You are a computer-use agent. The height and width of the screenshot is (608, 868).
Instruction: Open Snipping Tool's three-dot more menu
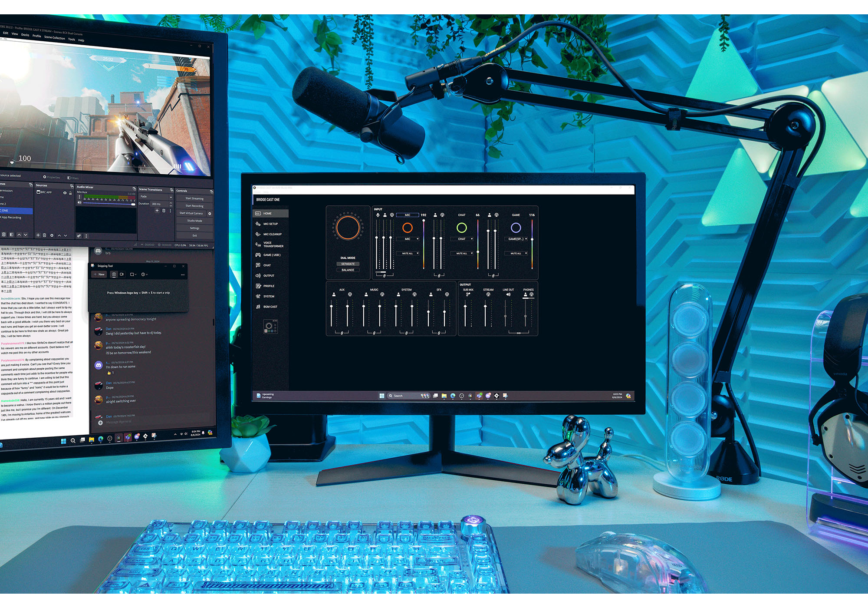(183, 275)
